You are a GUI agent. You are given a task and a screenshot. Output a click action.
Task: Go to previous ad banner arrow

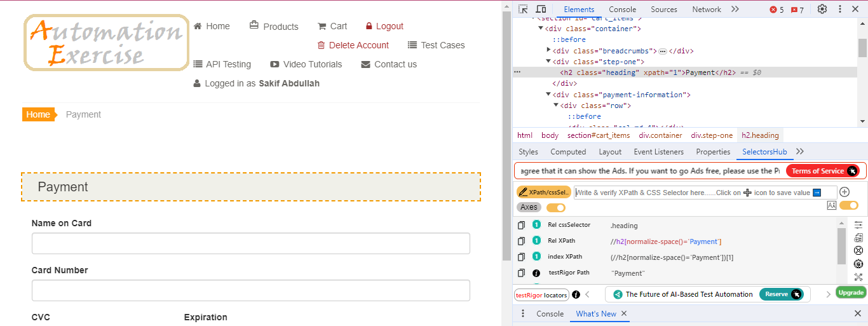pyautogui.click(x=588, y=294)
